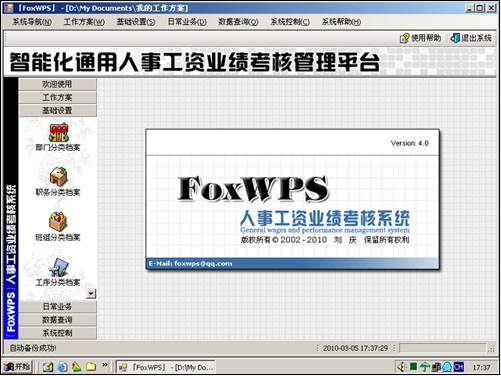Click the FoxWPS logo in splash panel

(x=253, y=189)
